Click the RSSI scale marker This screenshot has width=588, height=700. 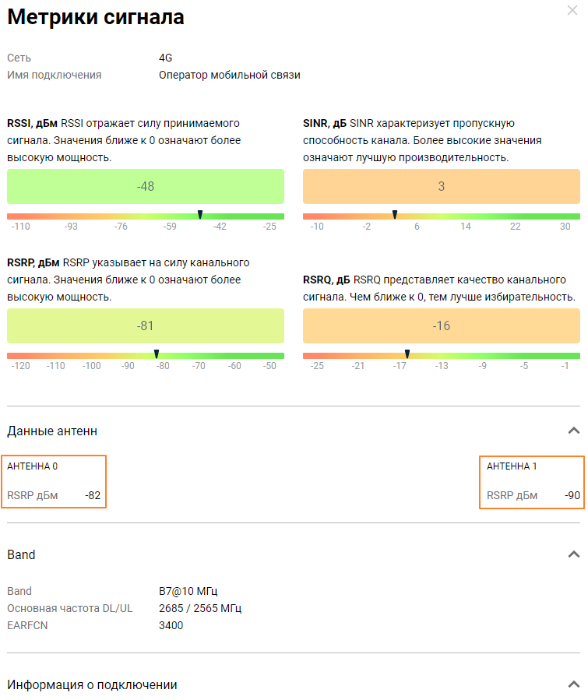(x=200, y=214)
